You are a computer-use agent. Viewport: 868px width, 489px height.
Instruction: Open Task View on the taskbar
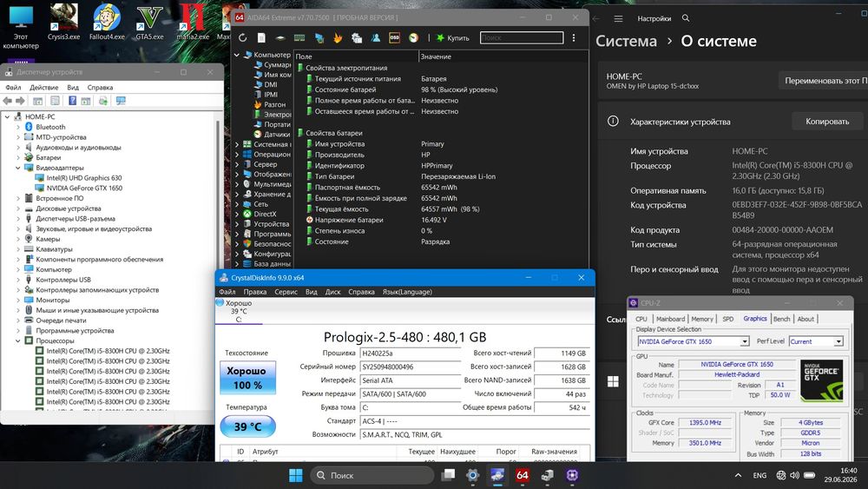tap(448, 475)
